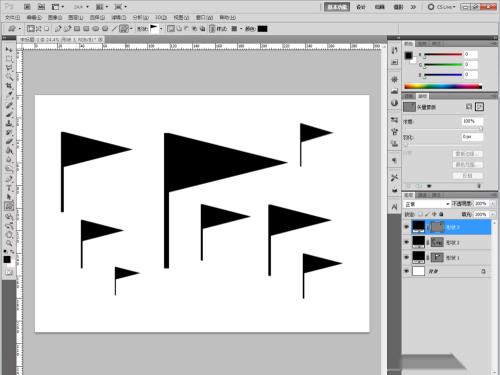
Task: Open the 选择 (Select) menu
Action: [97, 18]
